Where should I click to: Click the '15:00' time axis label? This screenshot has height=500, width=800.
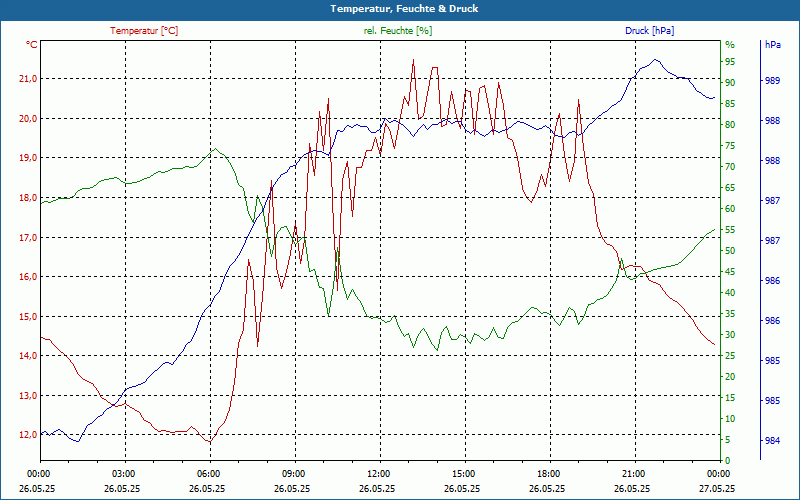pyautogui.click(x=463, y=473)
